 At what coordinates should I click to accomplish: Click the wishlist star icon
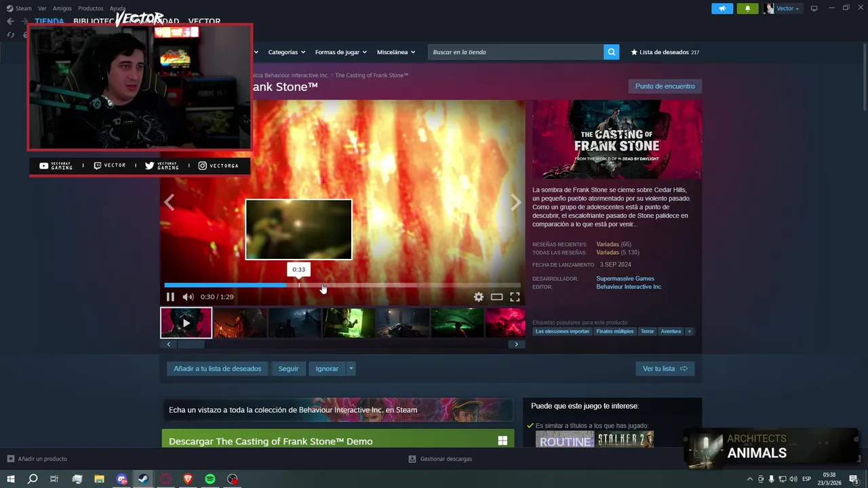tap(634, 52)
